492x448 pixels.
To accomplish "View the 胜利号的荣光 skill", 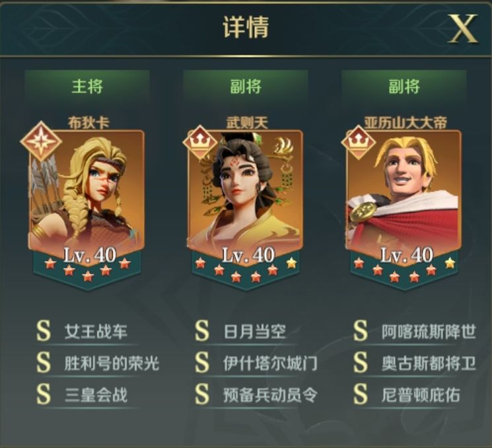I will point(112,363).
